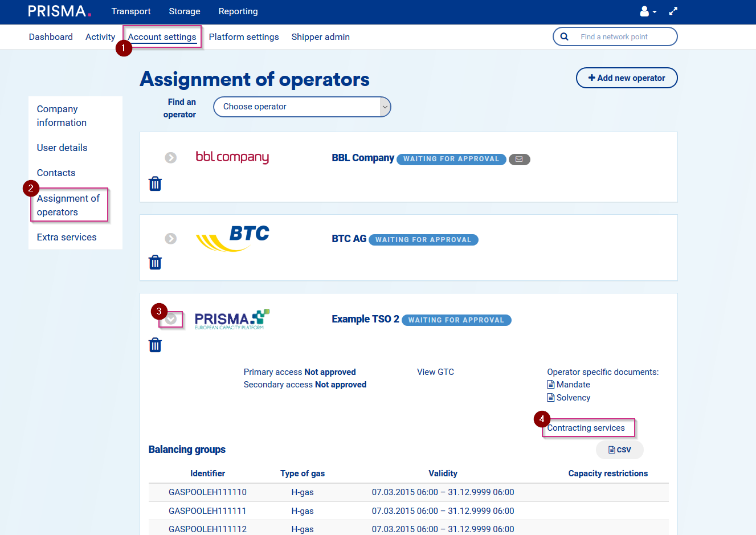Open the Solvency document
The height and width of the screenshot is (535, 756).
(573, 398)
